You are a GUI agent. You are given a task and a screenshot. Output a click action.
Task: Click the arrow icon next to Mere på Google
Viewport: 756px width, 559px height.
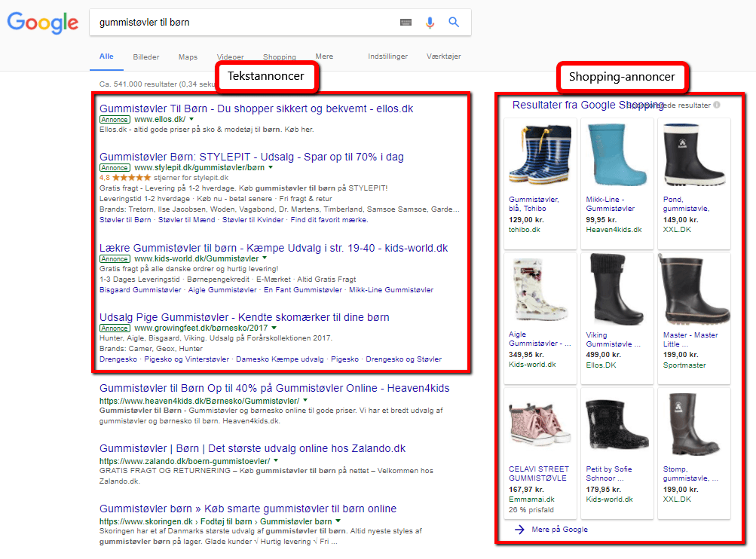click(x=519, y=530)
